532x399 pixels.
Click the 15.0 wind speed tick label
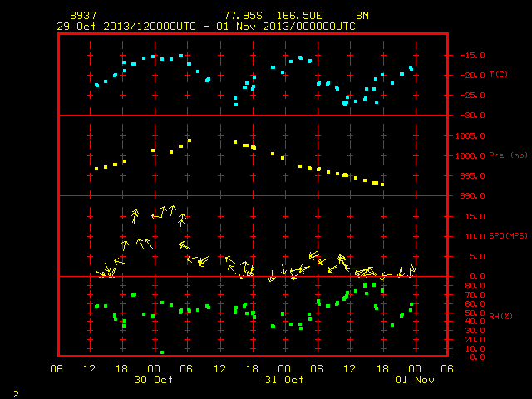tap(475, 216)
